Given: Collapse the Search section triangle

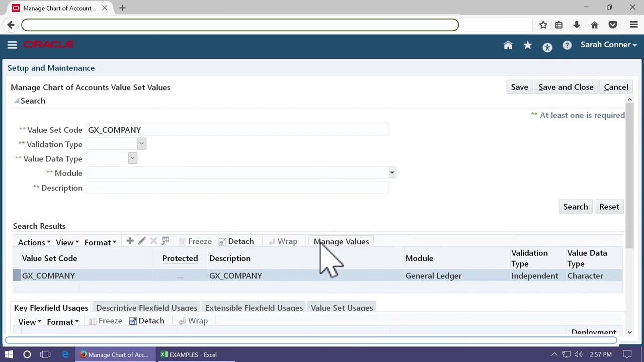Looking at the screenshot, I should (17, 101).
